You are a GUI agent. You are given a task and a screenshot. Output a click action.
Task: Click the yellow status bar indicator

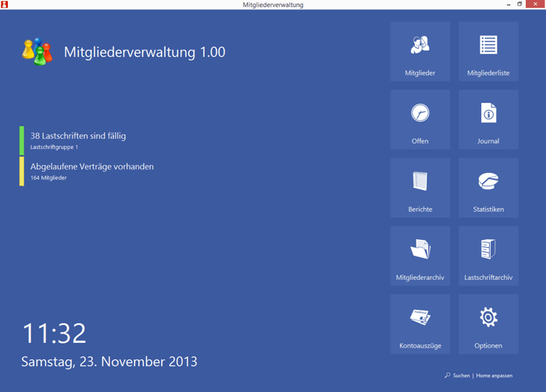22,171
